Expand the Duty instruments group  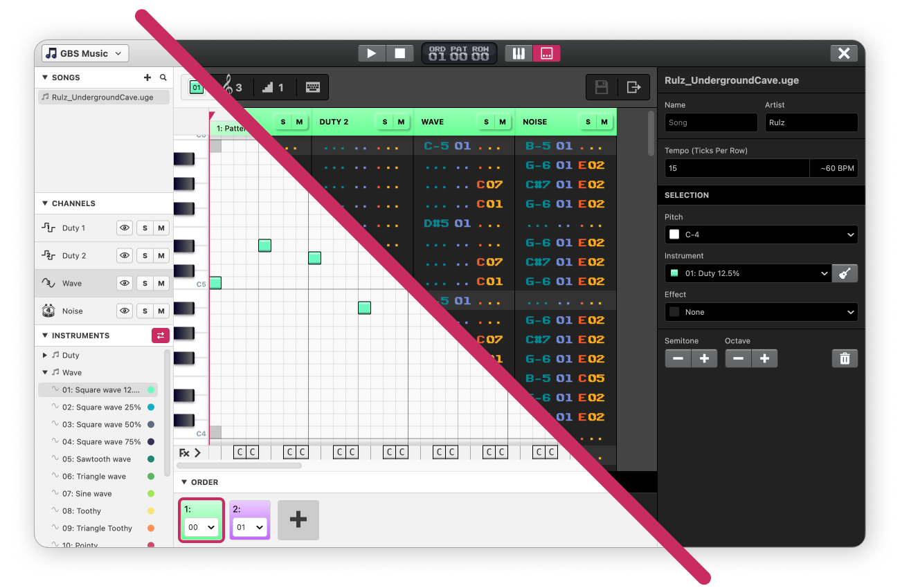coord(46,355)
